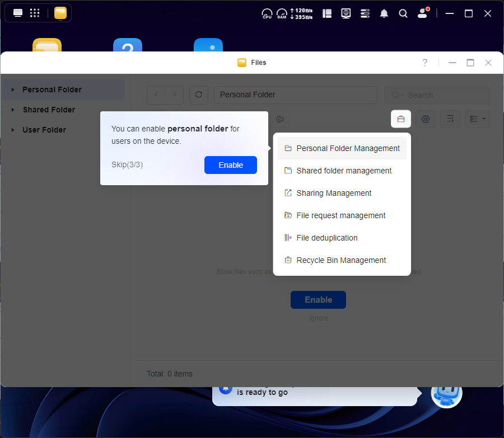The image size is (504, 438).
Task: Expand the User Folder tree node
Action: 13,130
